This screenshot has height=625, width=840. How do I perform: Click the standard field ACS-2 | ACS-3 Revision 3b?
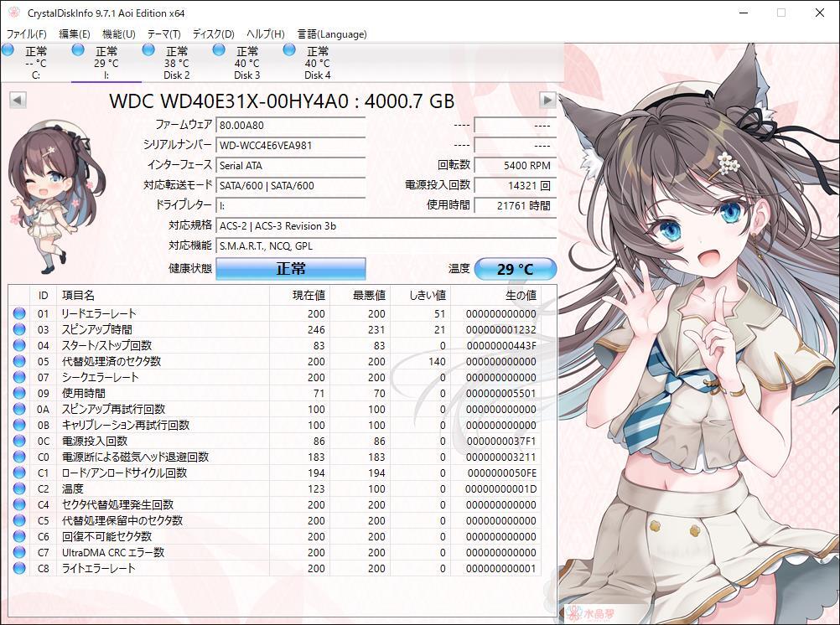[386, 226]
